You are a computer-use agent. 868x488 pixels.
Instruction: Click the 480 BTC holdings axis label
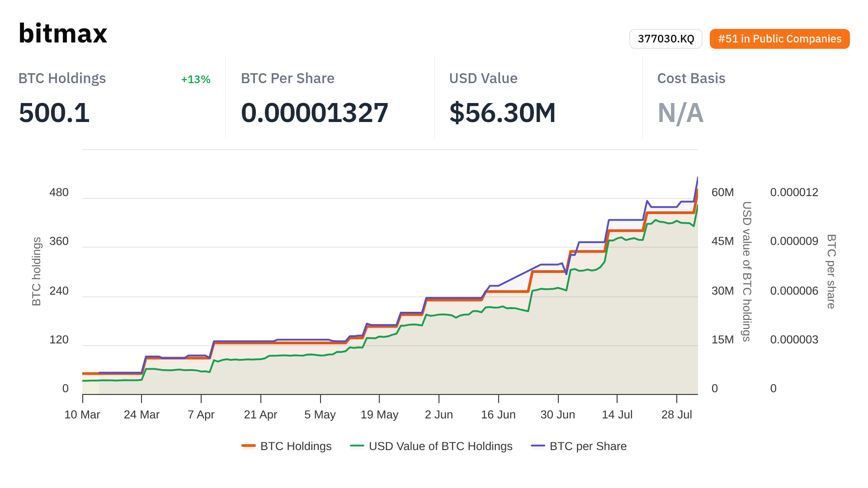(59, 192)
